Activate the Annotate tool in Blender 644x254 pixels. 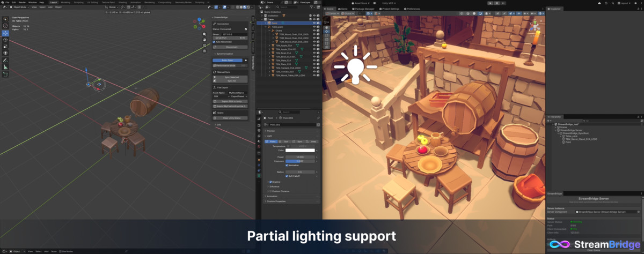5,61
